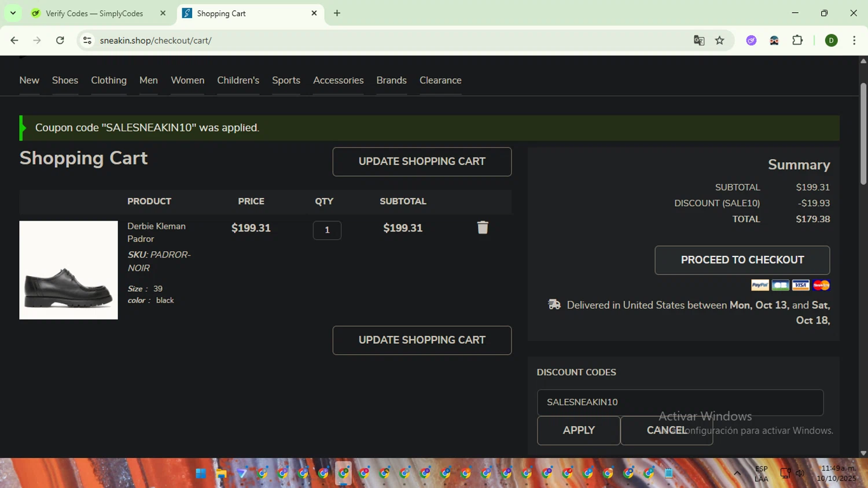The width and height of the screenshot is (868, 488).
Task: Click the address bar URL sneakin.shop/checkout/cart/
Action: click(x=156, y=41)
